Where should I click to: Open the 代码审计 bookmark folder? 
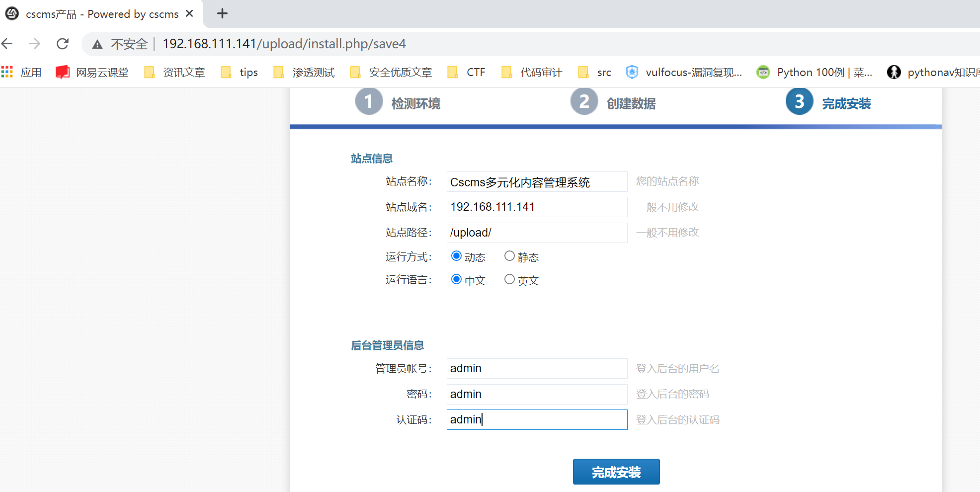532,72
